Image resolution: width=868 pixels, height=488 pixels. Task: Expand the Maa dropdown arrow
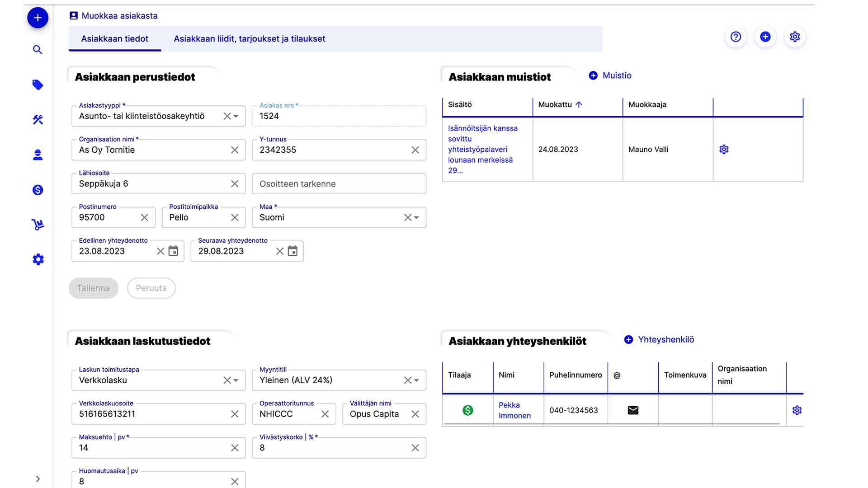(416, 218)
